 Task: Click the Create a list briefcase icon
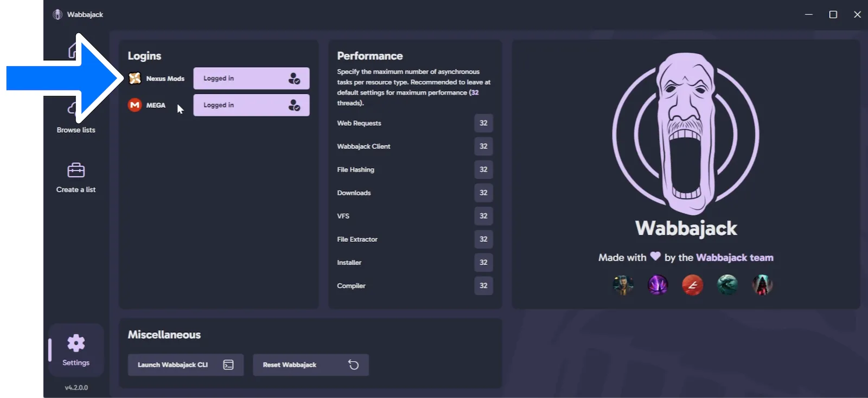click(76, 170)
